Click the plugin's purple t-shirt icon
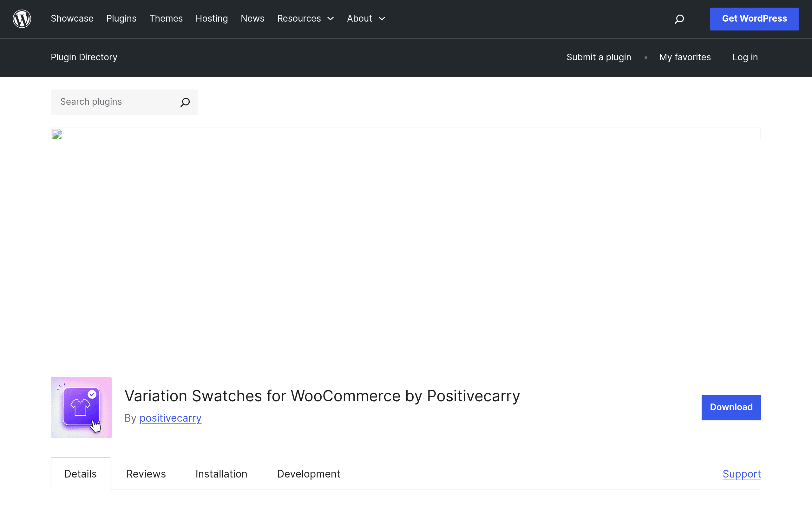The image size is (812, 508). 81,407
